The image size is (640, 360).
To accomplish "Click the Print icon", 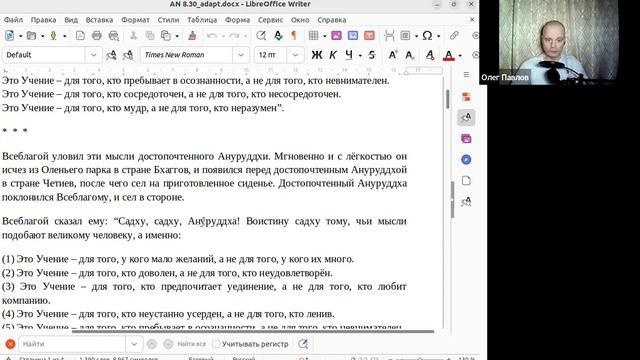I will (x=97, y=36).
